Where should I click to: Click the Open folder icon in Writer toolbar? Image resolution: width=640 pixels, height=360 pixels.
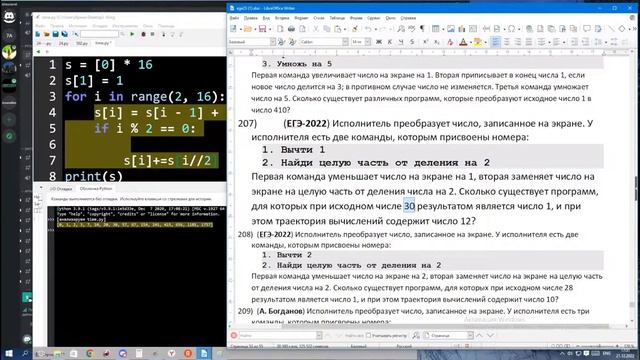click(x=247, y=29)
